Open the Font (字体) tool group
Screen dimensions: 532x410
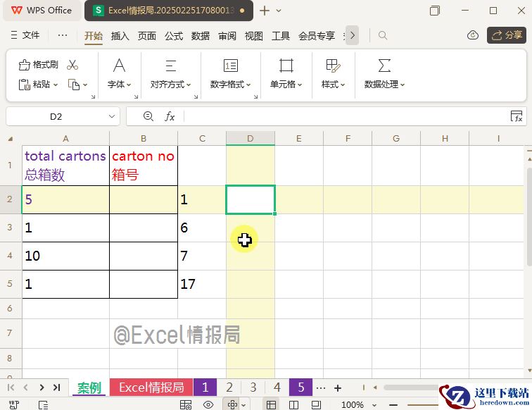tap(119, 74)
